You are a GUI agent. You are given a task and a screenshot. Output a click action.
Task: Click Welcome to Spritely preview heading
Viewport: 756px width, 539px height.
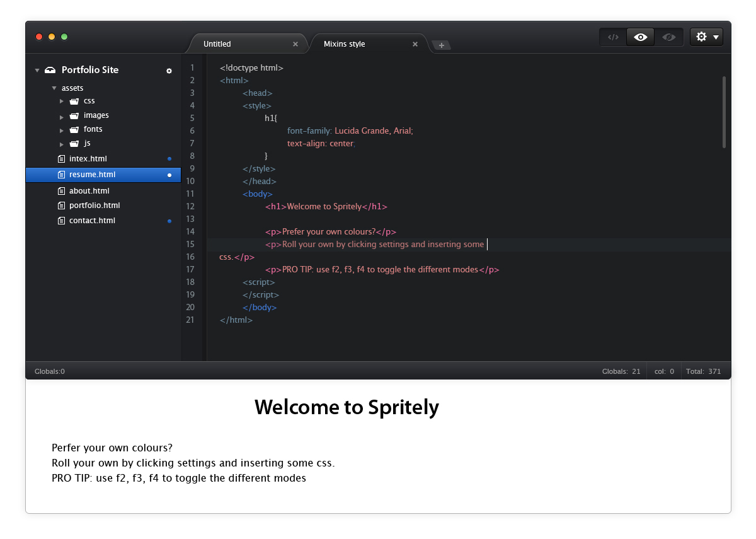346,407
